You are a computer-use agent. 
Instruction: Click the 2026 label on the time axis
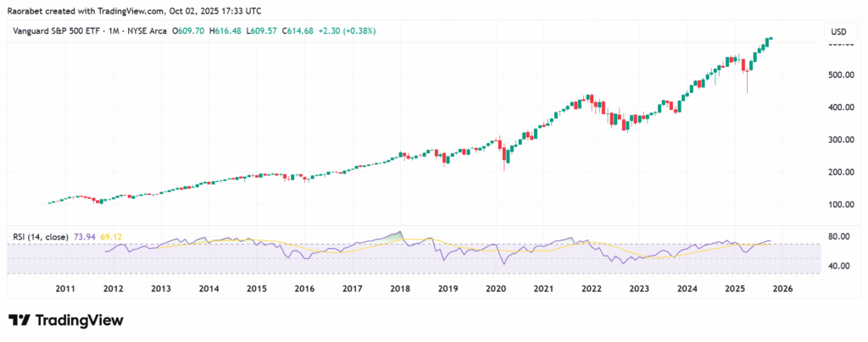pos(782,289)
